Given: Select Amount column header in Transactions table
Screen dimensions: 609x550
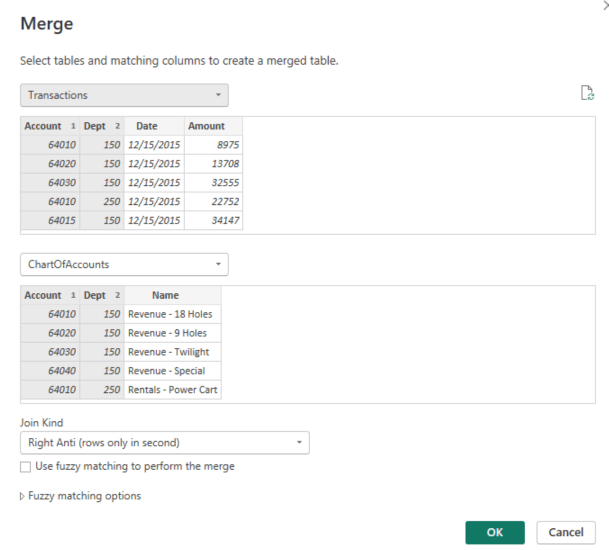Looking at the screenshot, I should tap(206, 126).
